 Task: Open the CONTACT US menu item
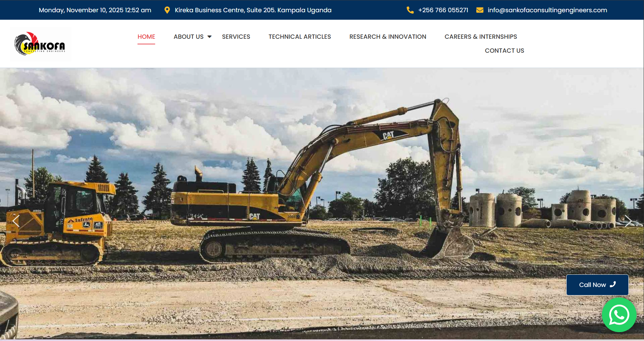(x=504, y=50)
